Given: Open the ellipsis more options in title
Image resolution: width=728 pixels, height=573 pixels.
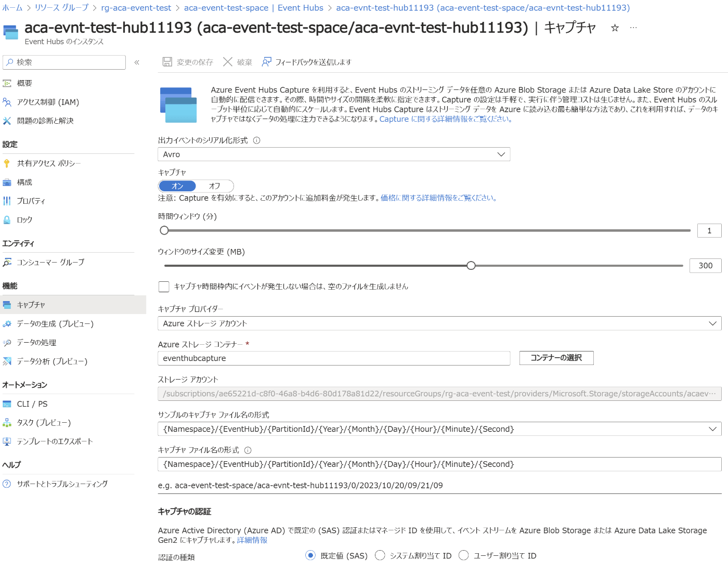Looking at the screenshot, I should (x=633, y=28).
